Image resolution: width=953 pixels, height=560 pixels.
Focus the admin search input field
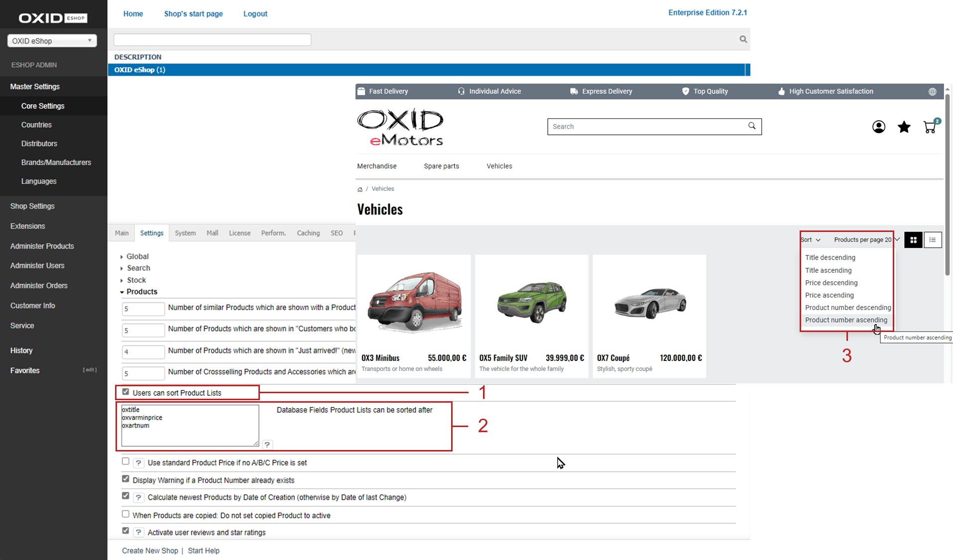[213, 40]
